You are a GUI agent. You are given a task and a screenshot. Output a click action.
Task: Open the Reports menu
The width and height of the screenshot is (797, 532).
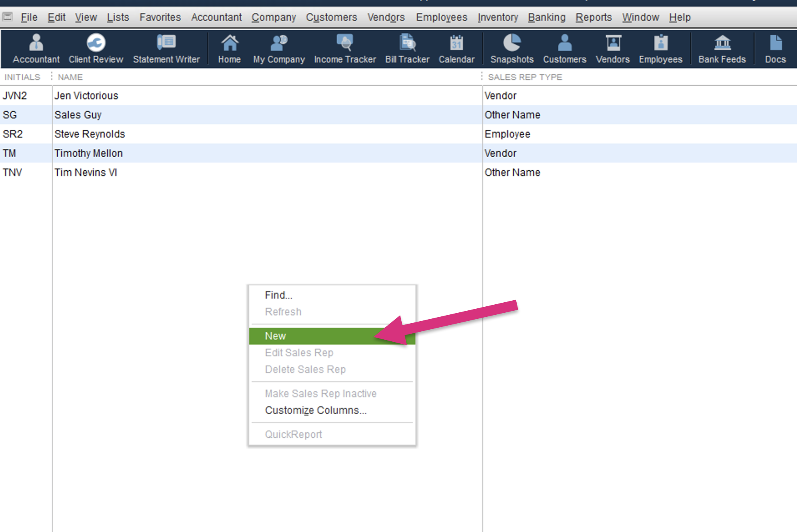tap(593, 17)
